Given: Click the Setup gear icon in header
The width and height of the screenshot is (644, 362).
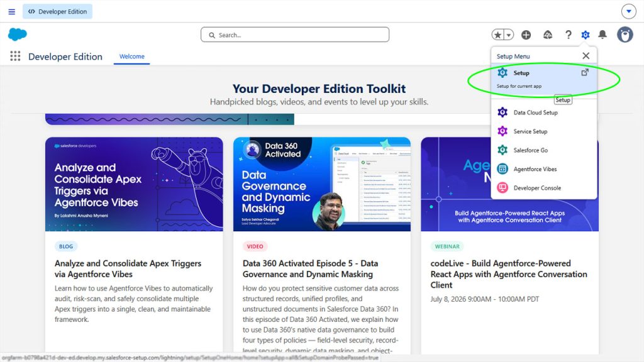Looking at the screenshot, I should pyautogui.click(x=586, y=35).
